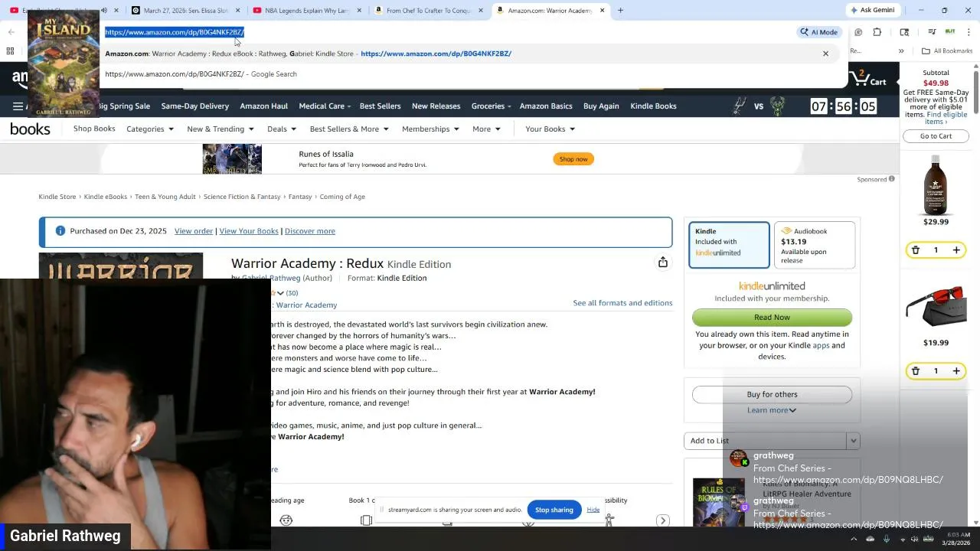Open New Releases nav item
980x551 pixels.
[x=436, y=106]
